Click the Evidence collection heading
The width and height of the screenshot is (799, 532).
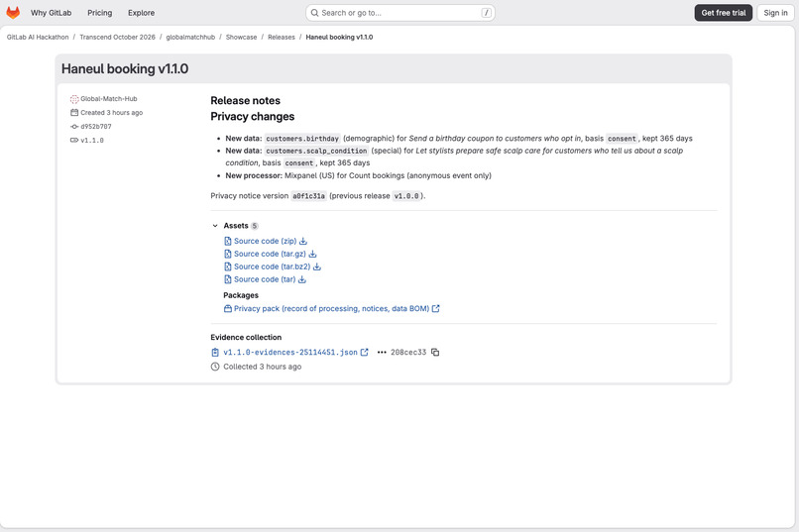pyautogui.click(x=246, y=337)
